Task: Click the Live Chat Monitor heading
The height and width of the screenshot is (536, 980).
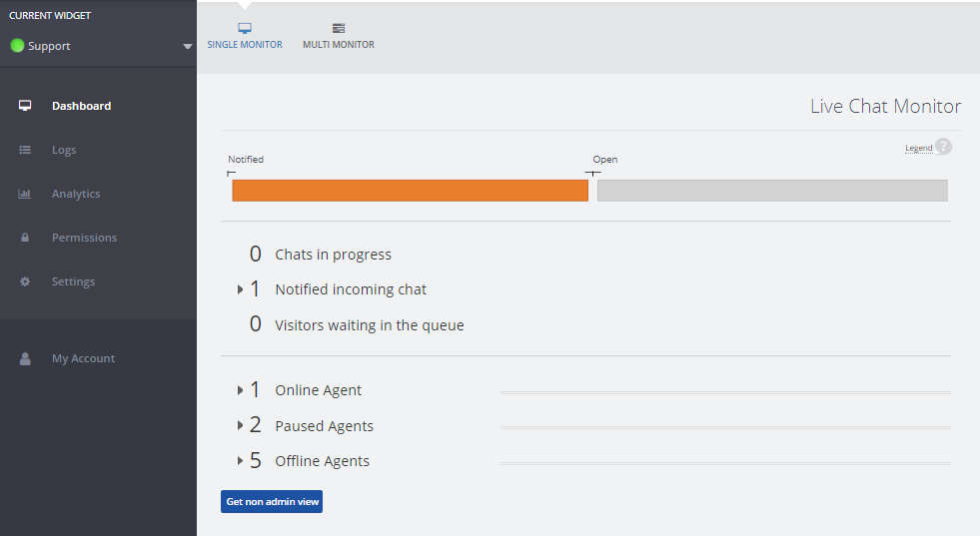Action: coord(886,106)
